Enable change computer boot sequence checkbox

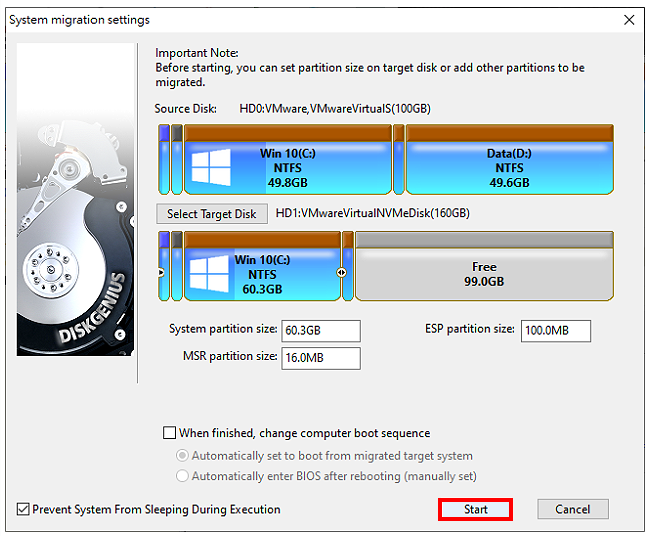(169, 433)
